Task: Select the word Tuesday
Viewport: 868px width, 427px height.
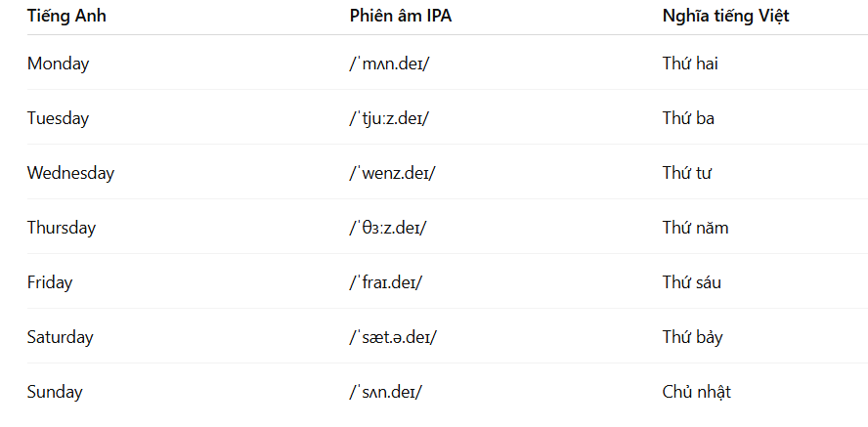Action: pyautogui.click(x=58, y=118)
